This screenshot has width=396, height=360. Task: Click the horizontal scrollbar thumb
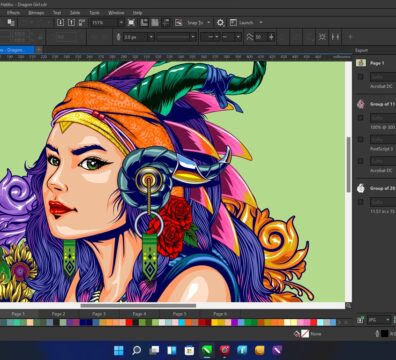[138, 305]
